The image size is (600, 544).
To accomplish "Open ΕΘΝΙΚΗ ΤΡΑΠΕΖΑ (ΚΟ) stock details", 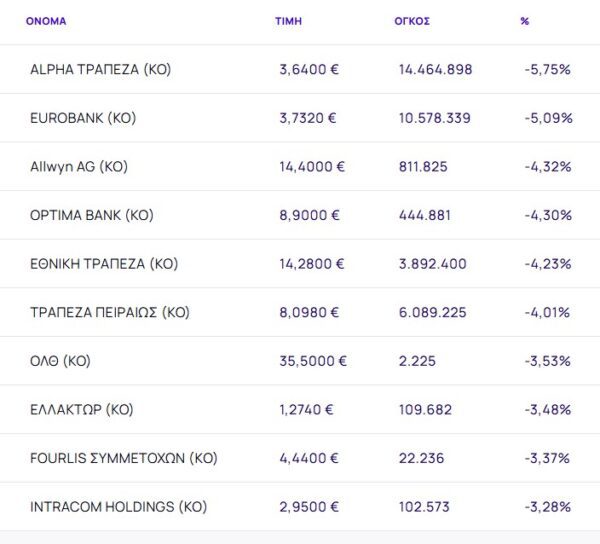I will point(104,264).
